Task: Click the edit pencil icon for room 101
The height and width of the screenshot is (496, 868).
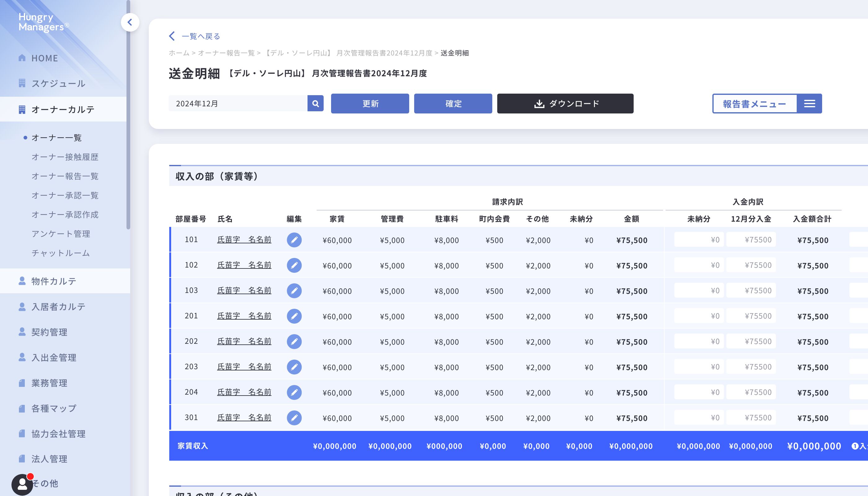Action: [294, 240]
